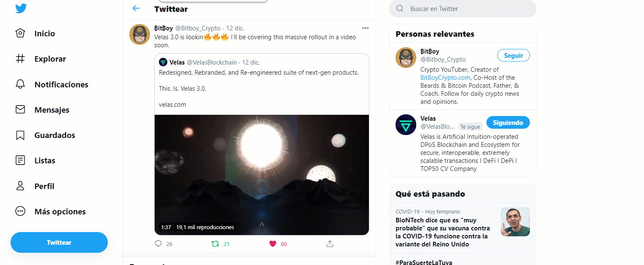Click the Twitter bird logo
This screenshot has height=265, width=644.
tap(21, 8)
